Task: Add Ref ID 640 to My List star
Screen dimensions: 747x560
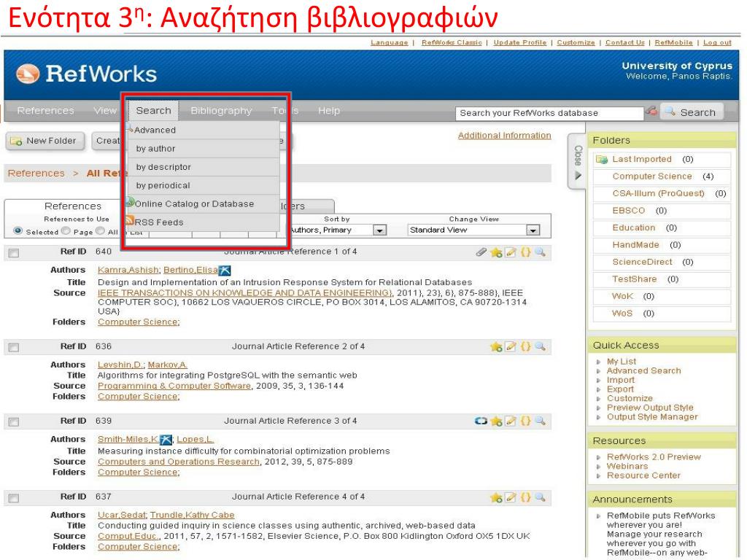Action: [x=496, y=252]
